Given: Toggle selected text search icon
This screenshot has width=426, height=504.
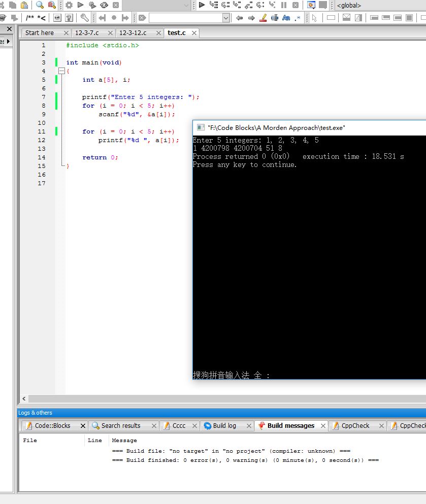Looking at the screenshot, I should pos(275,18).
